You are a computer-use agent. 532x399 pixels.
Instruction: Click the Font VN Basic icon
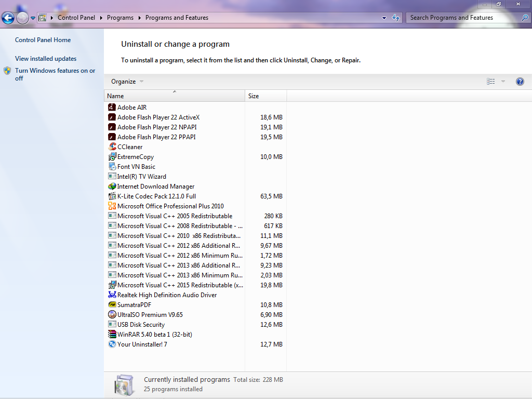pos(112,166)
